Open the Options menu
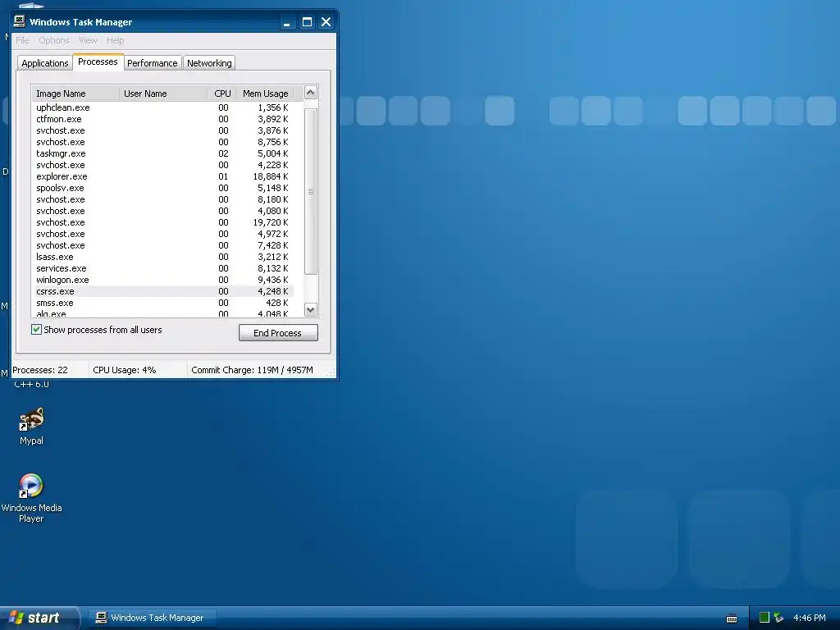 pos(54,40)
